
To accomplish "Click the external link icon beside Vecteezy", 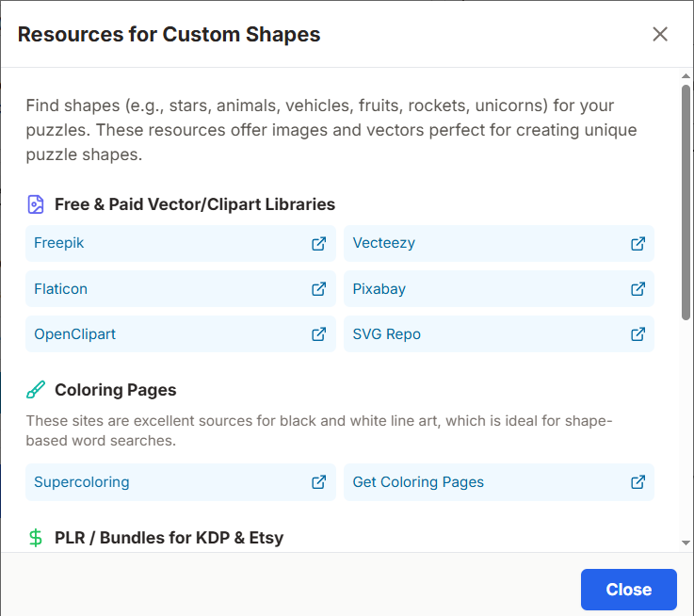I will [638, 243].
